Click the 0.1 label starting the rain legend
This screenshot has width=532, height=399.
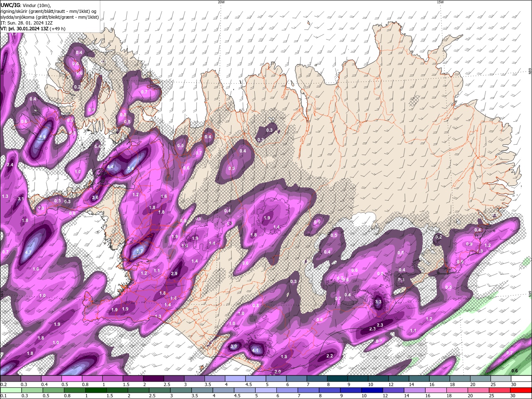click(x=4, y=396)
